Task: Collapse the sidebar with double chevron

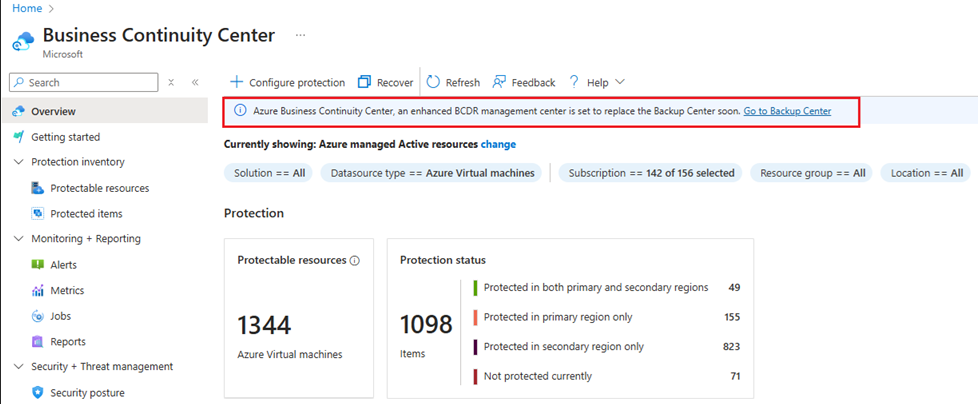Action: (195, 82)
